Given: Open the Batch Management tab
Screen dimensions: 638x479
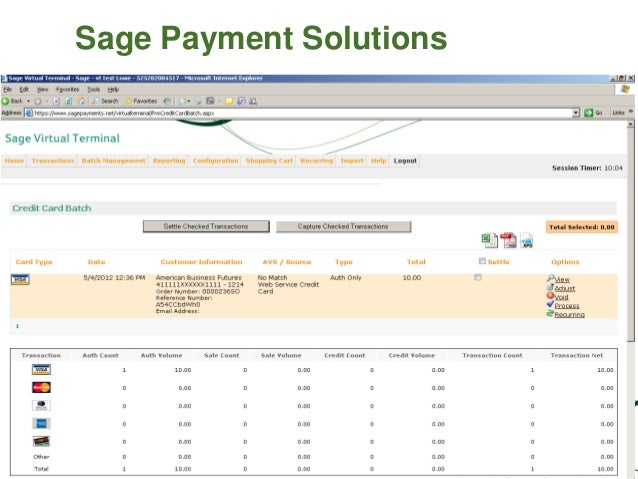Looking at the screenshot, I should [114, 161].
